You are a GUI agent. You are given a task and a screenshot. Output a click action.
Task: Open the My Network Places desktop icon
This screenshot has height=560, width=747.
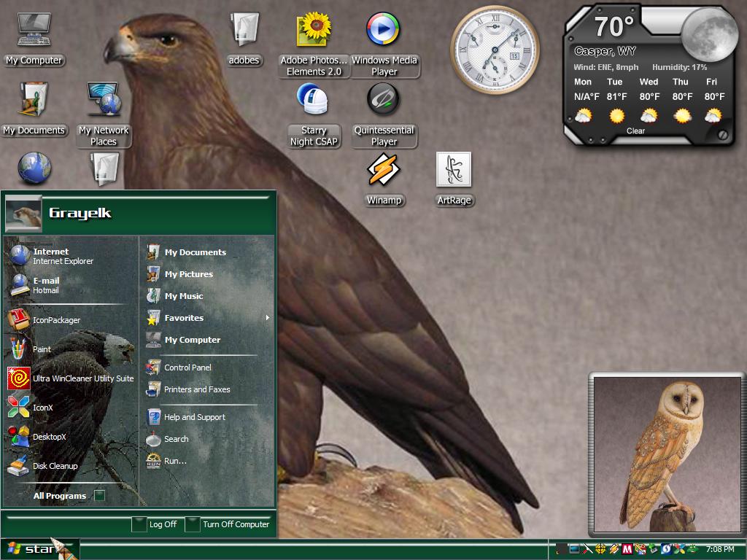pos(104,114)
